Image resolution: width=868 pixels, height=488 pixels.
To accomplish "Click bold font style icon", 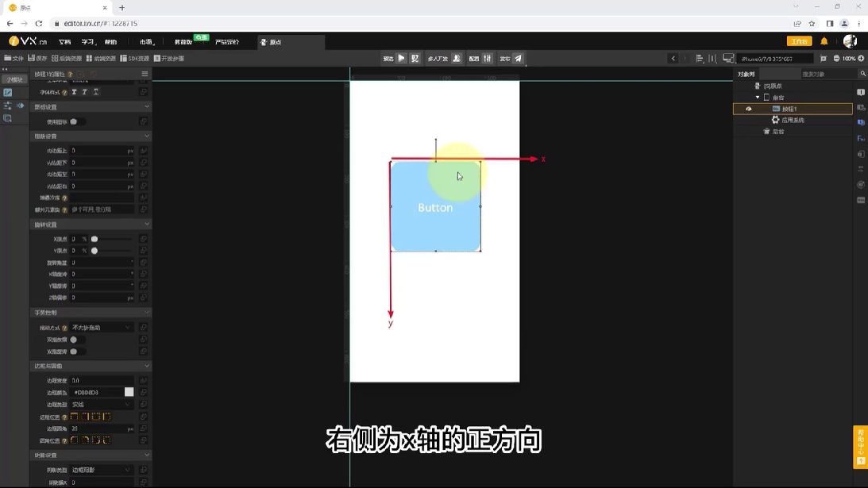I will (74, 92).
